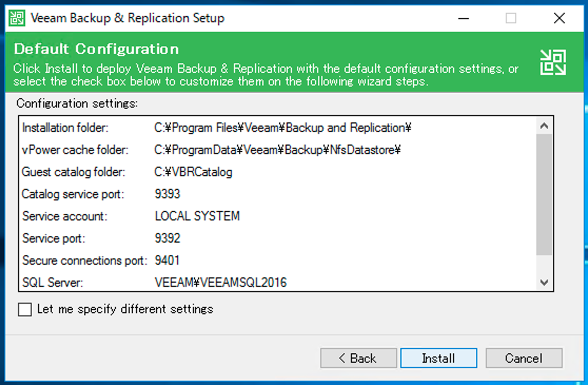The height and width of the screenshot is (385, 588).
Task: Select vPower cache folder path value
Action: tap(278, 150)
